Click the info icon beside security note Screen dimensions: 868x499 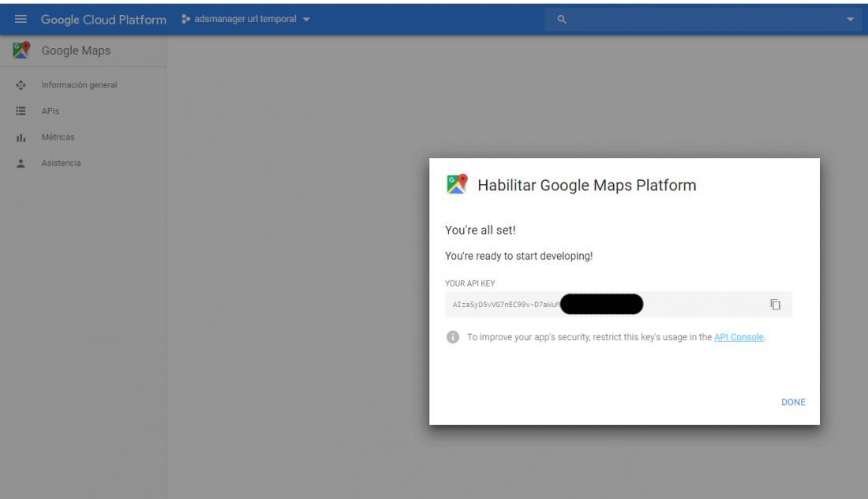452,336
